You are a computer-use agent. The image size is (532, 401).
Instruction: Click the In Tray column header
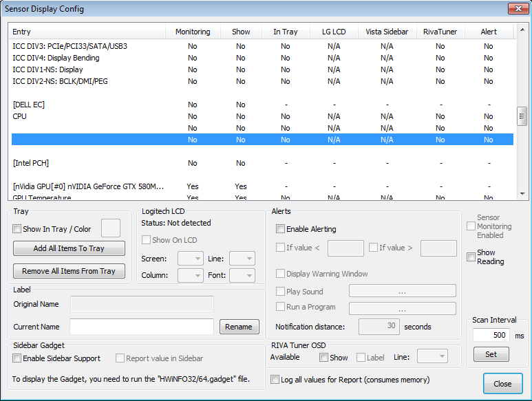click(x=286, y=32)
